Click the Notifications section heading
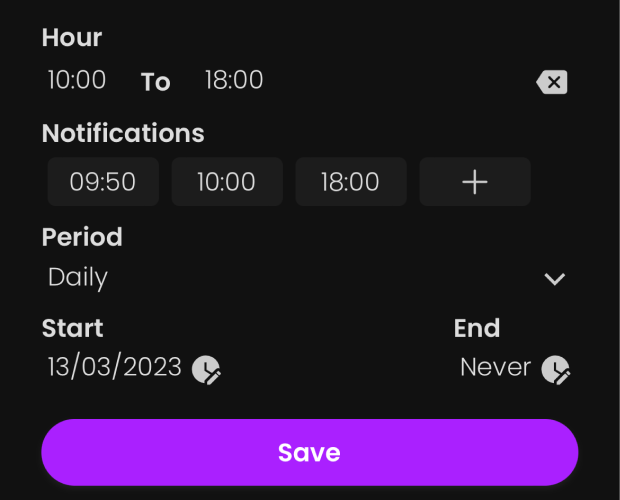Viewport: 620px width, 500px height. (x=123, y=133)
